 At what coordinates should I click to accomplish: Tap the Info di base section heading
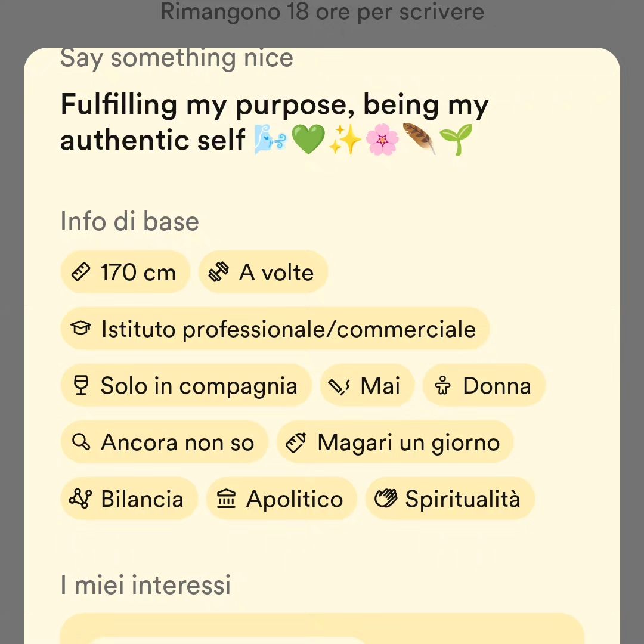point(130,221)
